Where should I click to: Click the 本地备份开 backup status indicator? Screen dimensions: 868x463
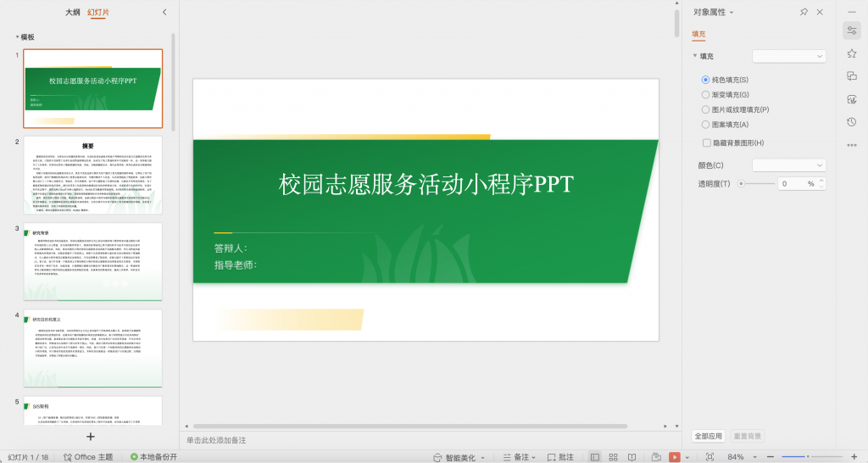(x=154, y=457)
